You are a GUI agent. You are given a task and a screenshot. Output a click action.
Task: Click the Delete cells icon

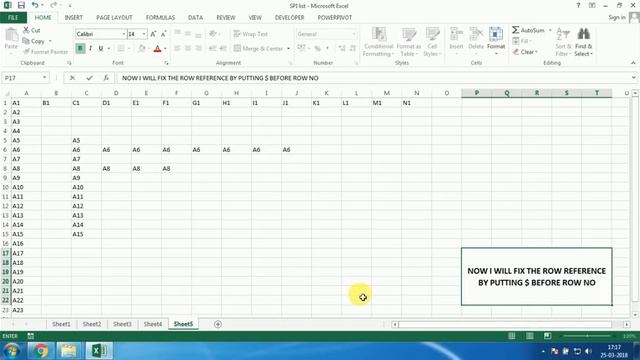point(476,34)
